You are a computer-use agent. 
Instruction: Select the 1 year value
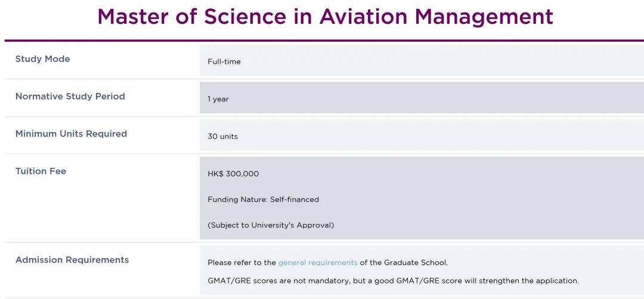point(218,99)
